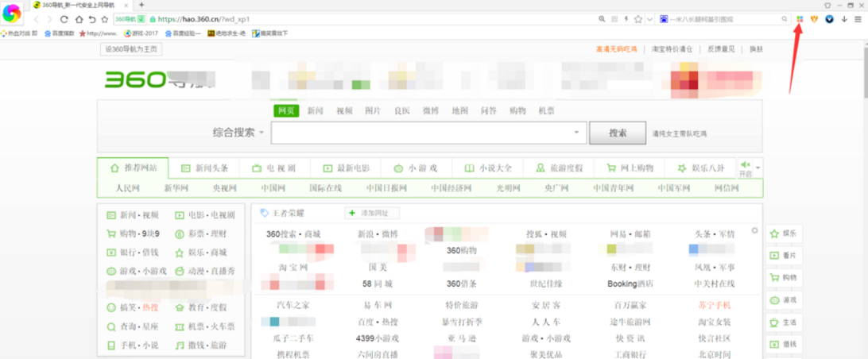
Task: Open a new tab with the plus button
Action: click(x=141, y=5)
